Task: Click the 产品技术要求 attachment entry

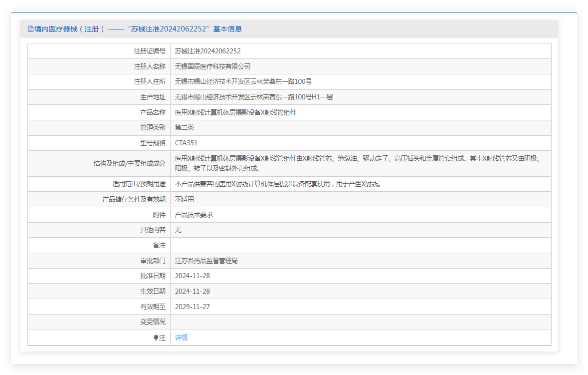Action: (x=194, y=215)
